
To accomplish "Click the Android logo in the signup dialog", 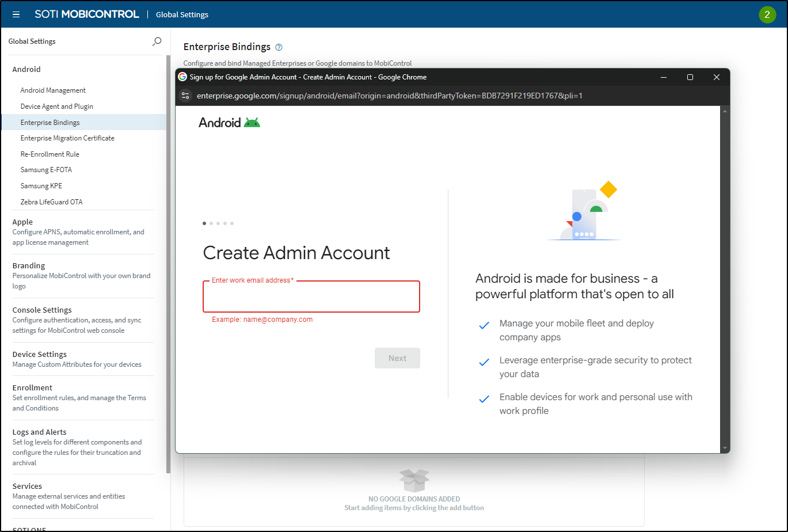I will pyautogui.click(x=229, y=121).
